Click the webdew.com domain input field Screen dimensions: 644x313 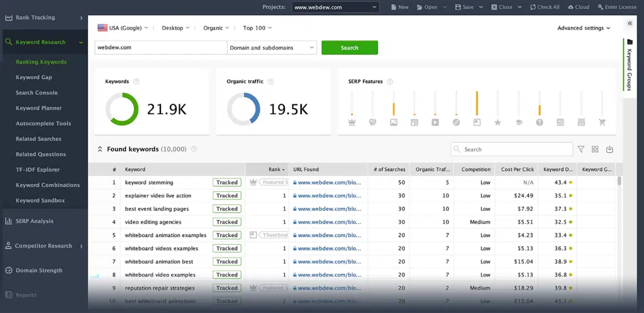click(x=160, y=48)
